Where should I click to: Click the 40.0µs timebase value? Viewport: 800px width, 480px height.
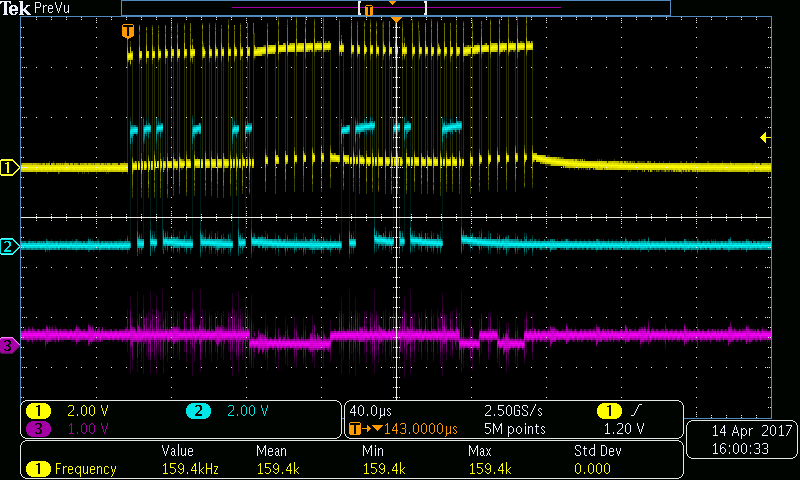(370, 411)
